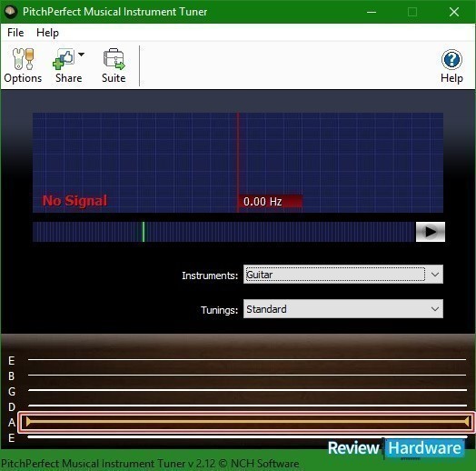Expand the Tunings Standard dropdown
The width and height of the screenshot is (476, 471).
point(343,309)
